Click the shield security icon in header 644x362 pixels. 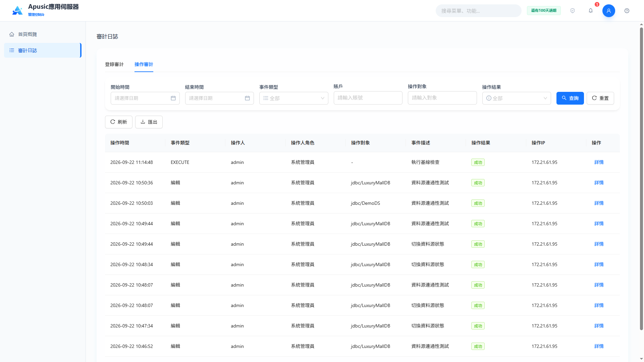click(573, 11)
